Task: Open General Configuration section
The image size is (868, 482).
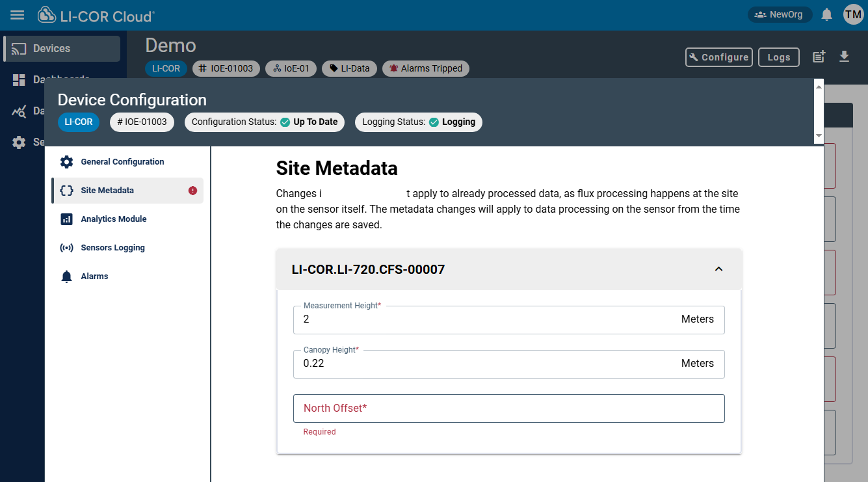Action: click(x=122, y=162)
